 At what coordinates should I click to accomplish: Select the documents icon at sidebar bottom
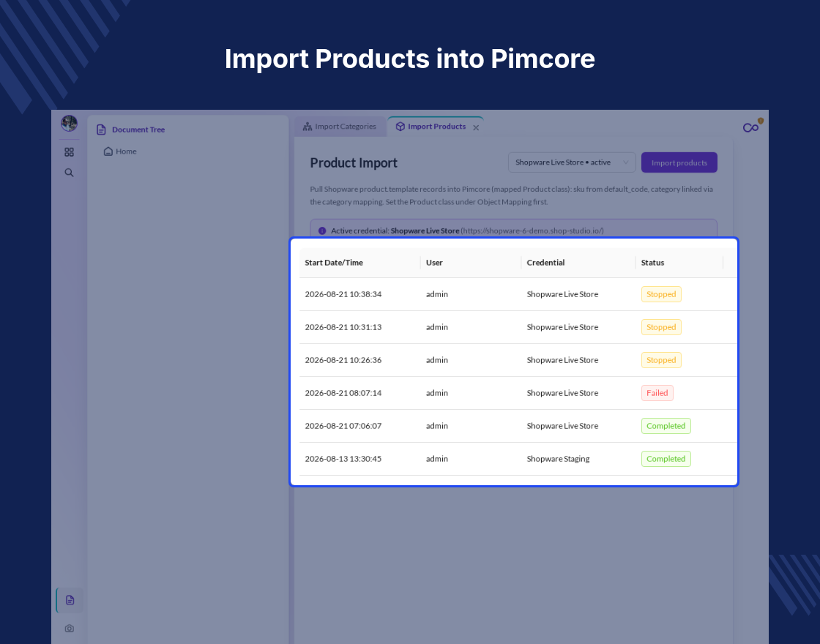coord(70,600)
